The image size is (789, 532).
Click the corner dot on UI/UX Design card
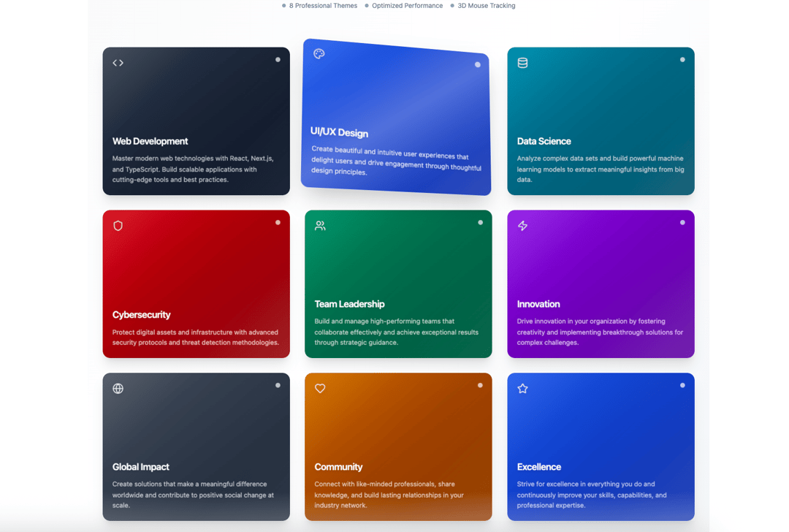(478, 64)
